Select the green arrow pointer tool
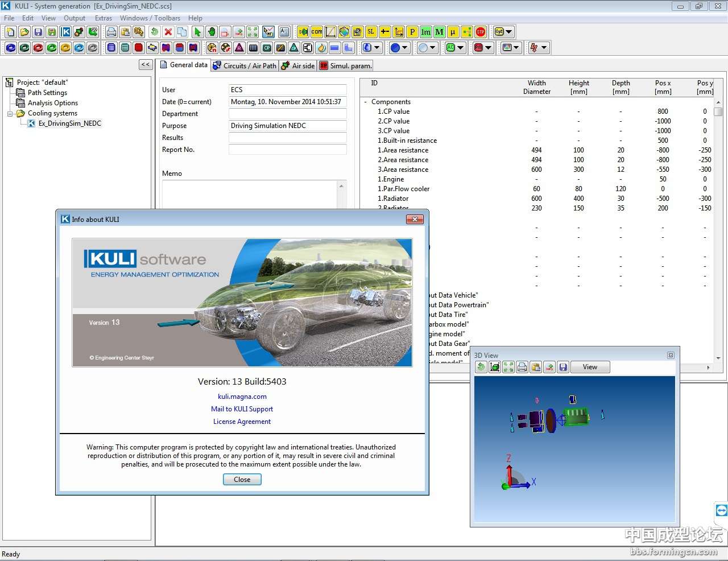The image size is (728, 561). coord(197,32)
